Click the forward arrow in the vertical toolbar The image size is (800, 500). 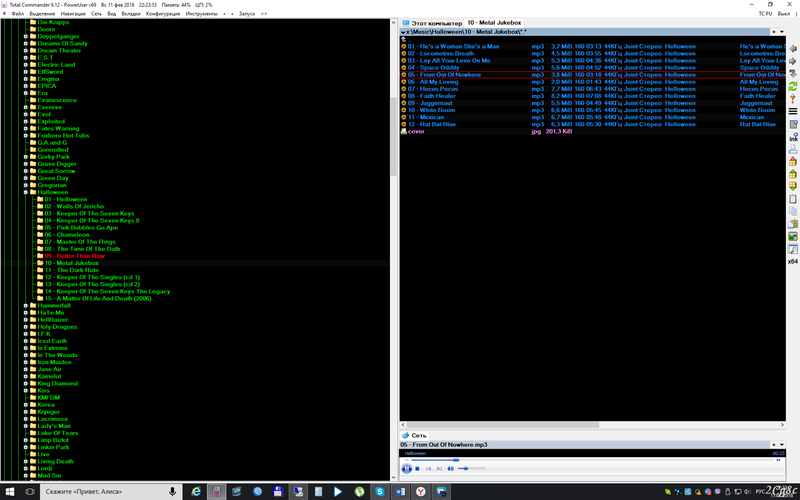[x=793, y=61]
